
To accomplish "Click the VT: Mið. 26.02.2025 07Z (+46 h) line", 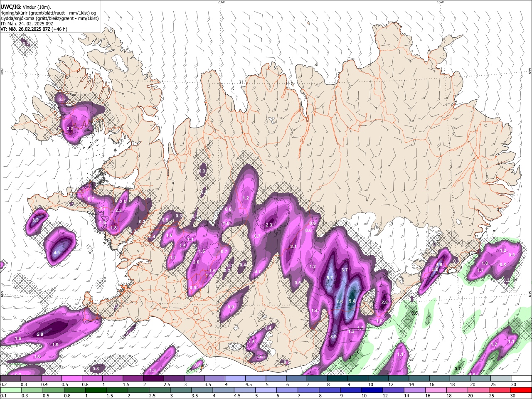I will pyautogui.click(x=34, y=29).
